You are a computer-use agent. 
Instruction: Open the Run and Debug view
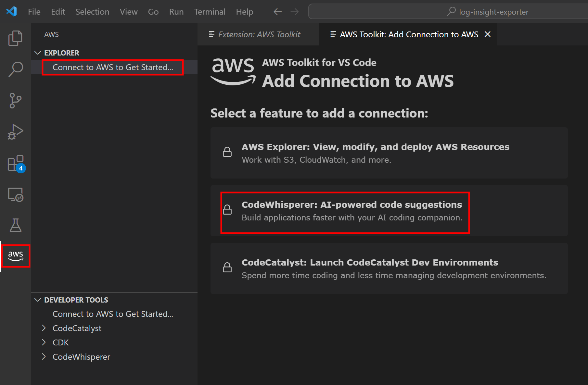[x=15, y=132]
